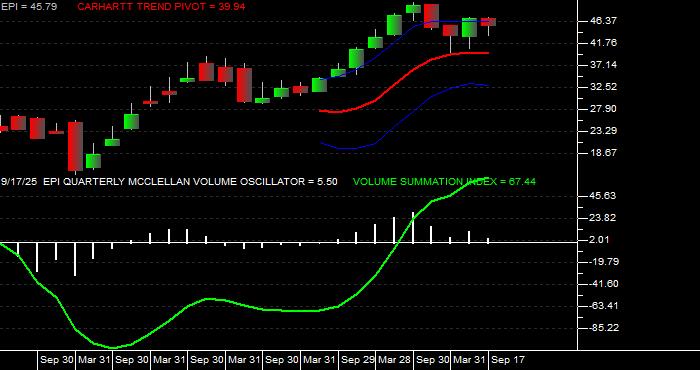Click the 23.82 oscillator axis value
This screenshot has width=700, height=370.
[x=603, y=218]
